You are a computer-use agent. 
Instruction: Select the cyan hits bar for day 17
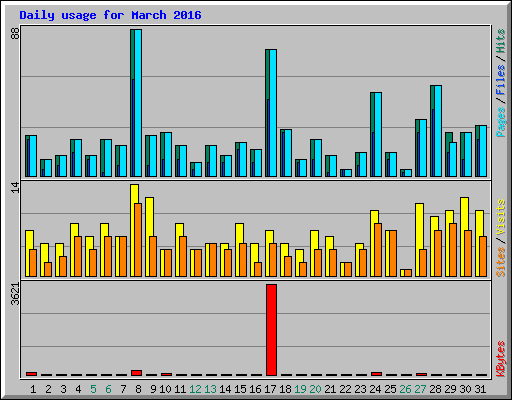tap(273, 113)
